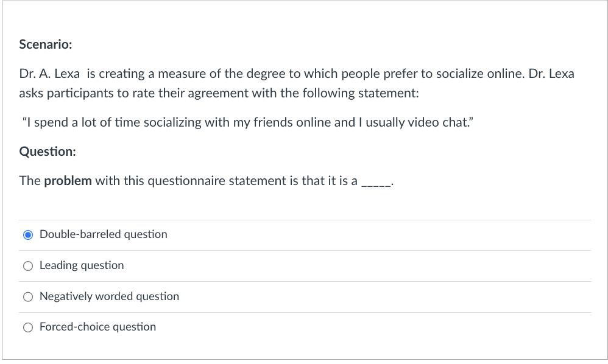Click the fill-in blank underscores

point(377,181)
